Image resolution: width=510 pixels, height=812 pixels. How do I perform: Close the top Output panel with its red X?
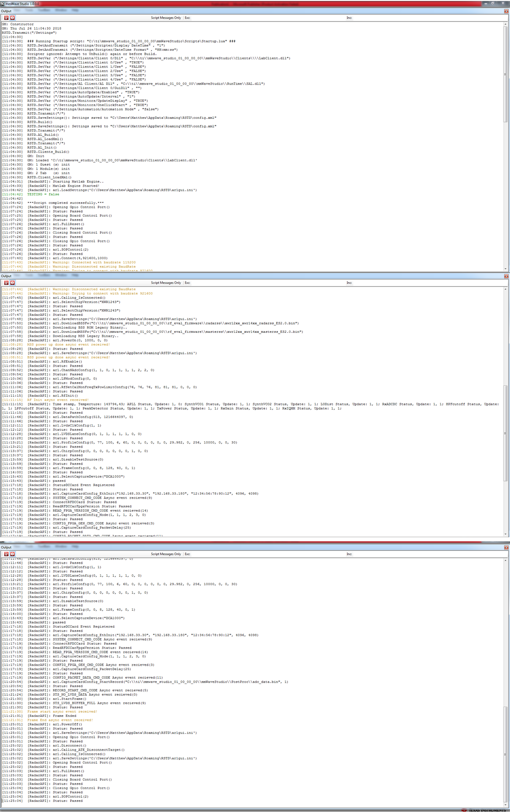[506, 11]
